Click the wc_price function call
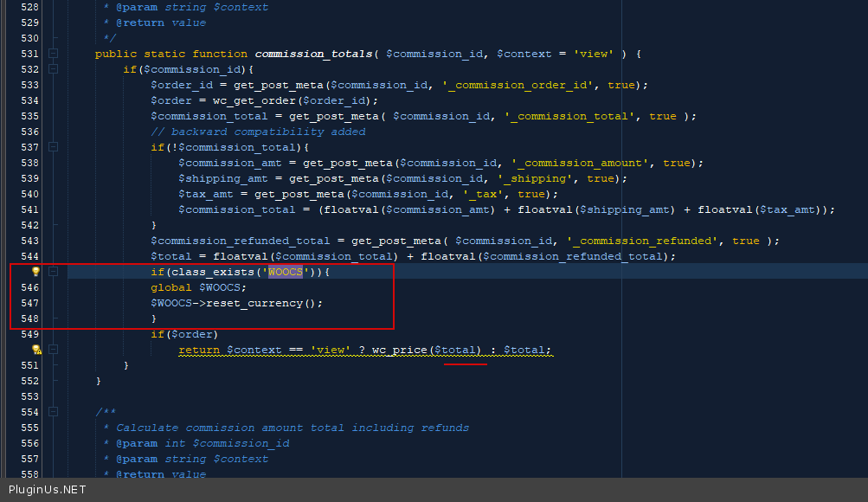868x502 pixels. point(400,350)
